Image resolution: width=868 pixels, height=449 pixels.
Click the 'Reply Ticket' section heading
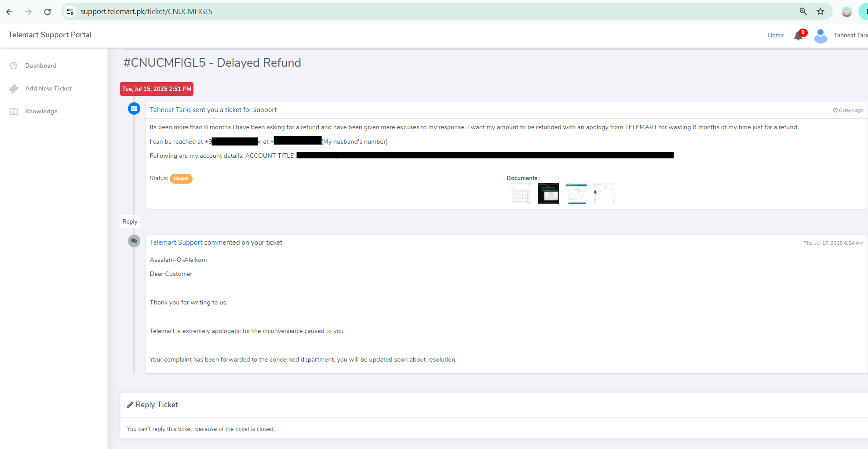coord(157,405)
